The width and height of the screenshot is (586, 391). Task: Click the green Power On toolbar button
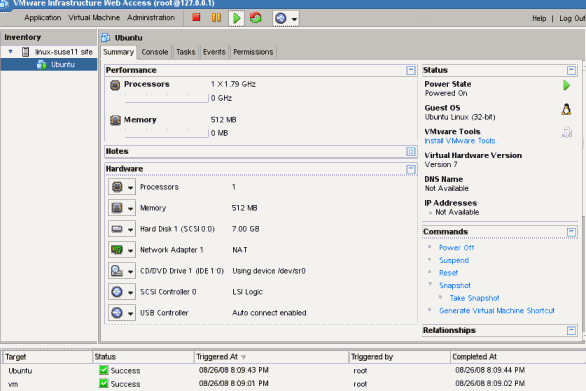point(237,18)
